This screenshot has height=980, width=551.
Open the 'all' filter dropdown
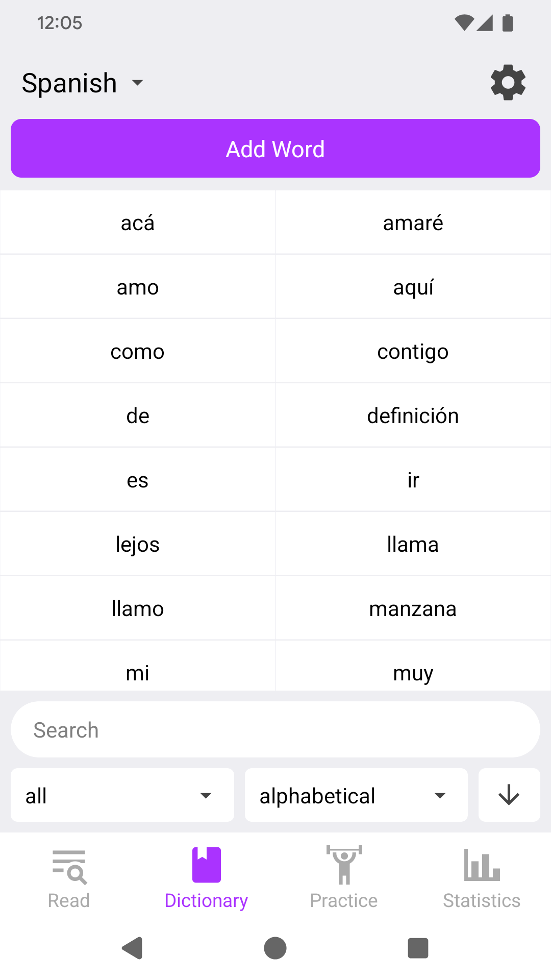click(x=122, y=795)
